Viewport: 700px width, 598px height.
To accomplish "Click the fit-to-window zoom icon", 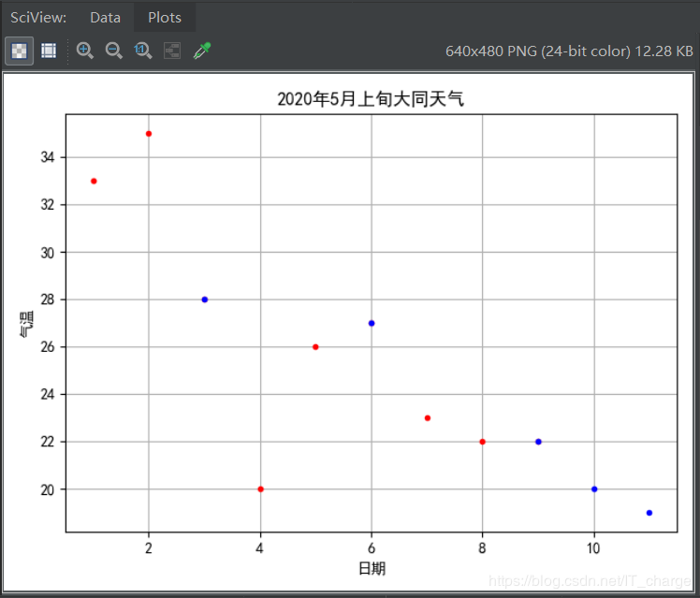I will pyautogui.click(x=172, y=51).
